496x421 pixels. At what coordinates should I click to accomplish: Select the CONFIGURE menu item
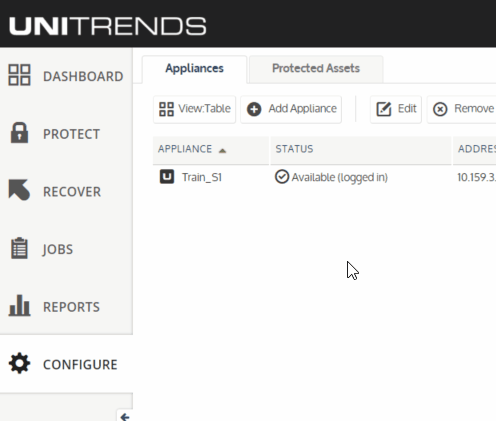tap(66, 364)
